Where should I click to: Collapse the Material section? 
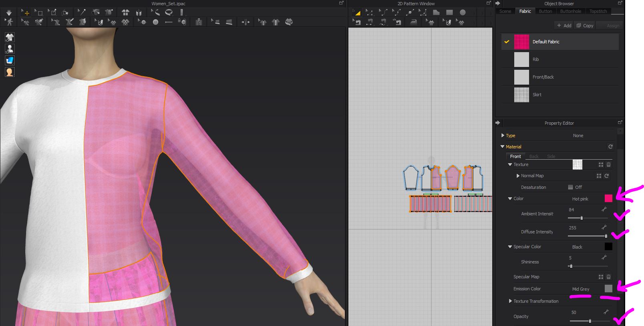(x=503, y=147)
